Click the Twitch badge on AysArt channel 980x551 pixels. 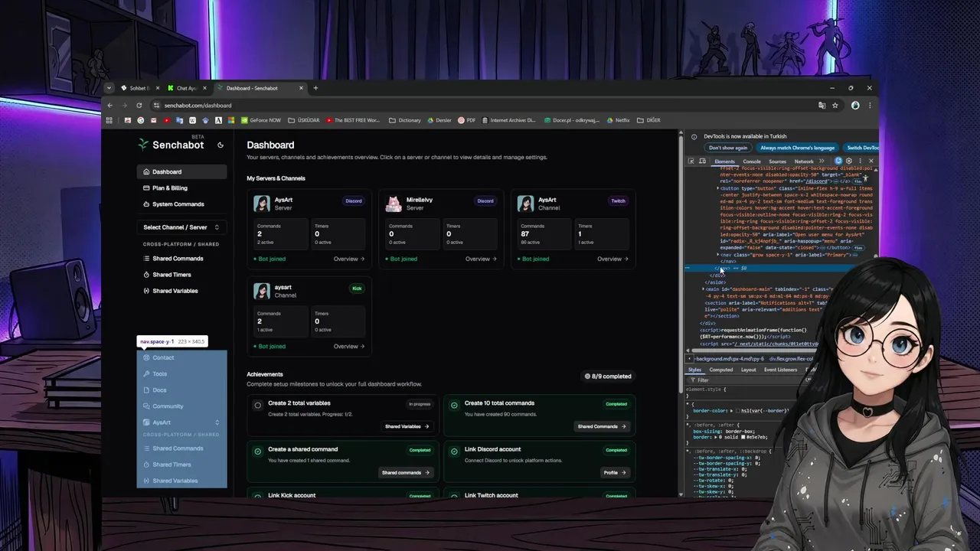pos(618,201)
